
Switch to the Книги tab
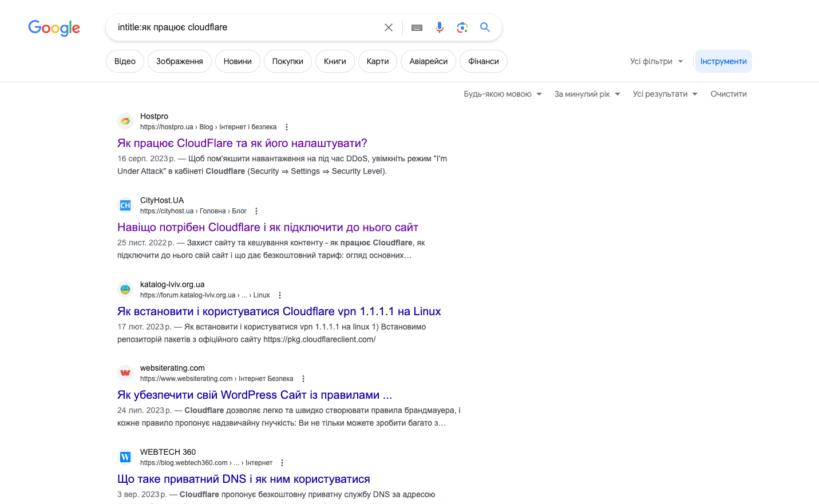click(335, 61)
